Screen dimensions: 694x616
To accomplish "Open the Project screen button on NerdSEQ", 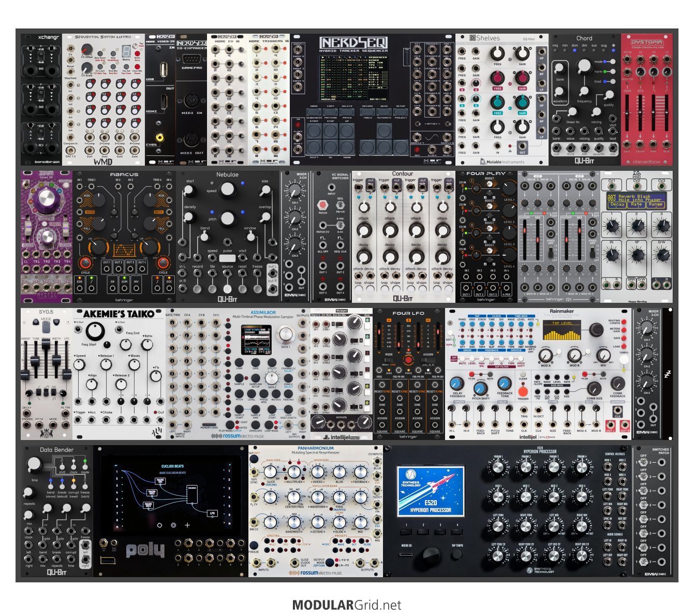I will (401, 111).
